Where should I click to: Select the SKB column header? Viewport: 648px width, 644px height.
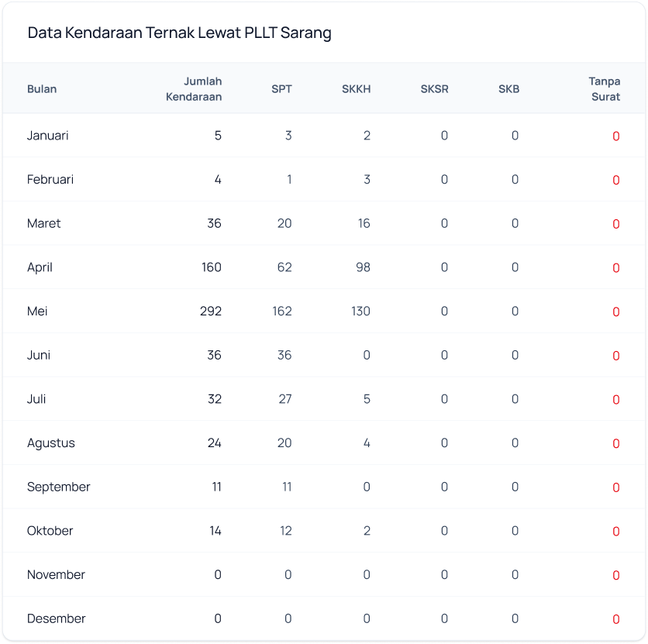tap(508, 88)
